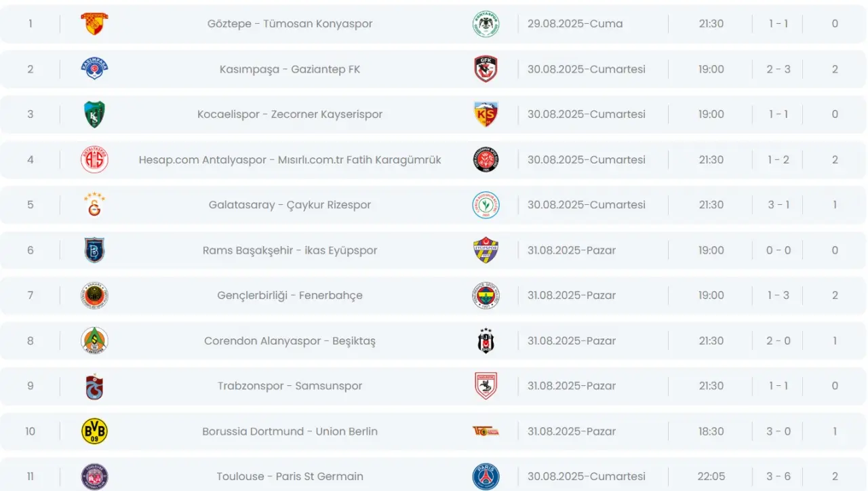Screen dimensions: 868x491
Task: Open Göztepe - Tümosan Konyaspor match
Action: click(290, 24)
